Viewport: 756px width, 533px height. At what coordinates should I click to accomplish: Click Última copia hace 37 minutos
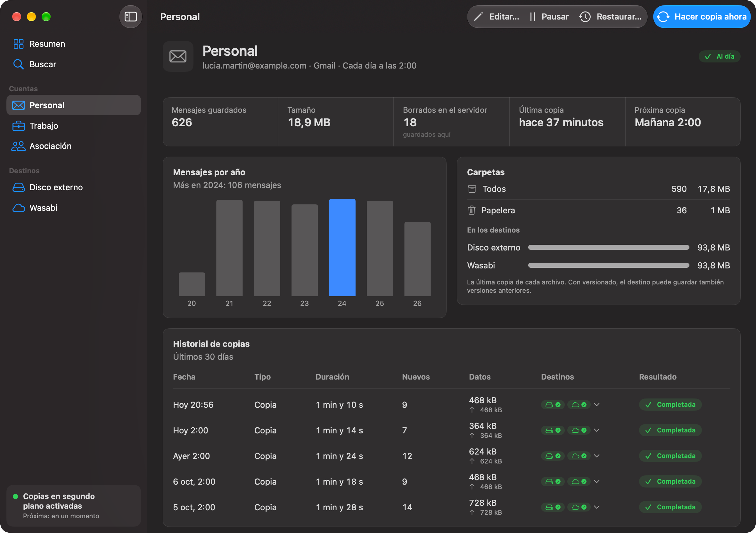(x=567, y=122)
